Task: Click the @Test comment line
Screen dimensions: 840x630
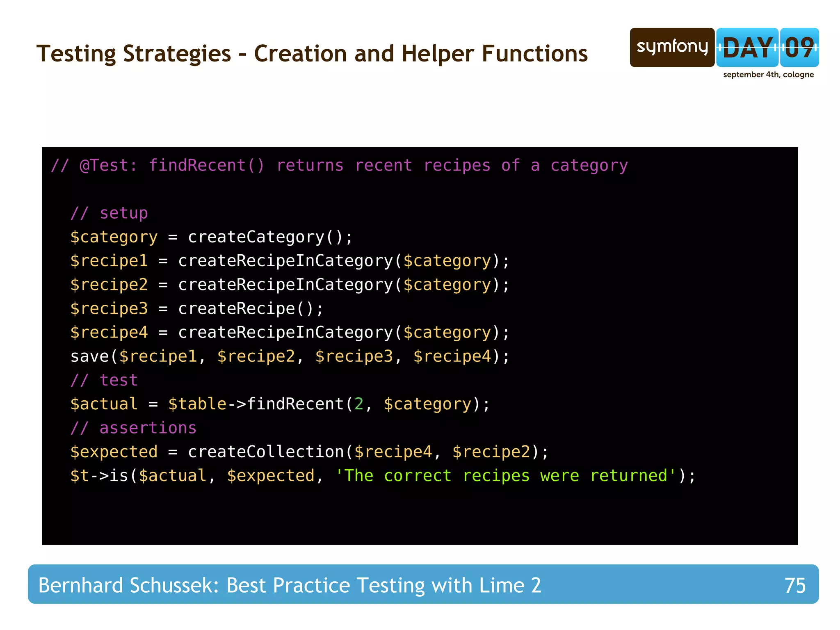Action: click(339, 166)
